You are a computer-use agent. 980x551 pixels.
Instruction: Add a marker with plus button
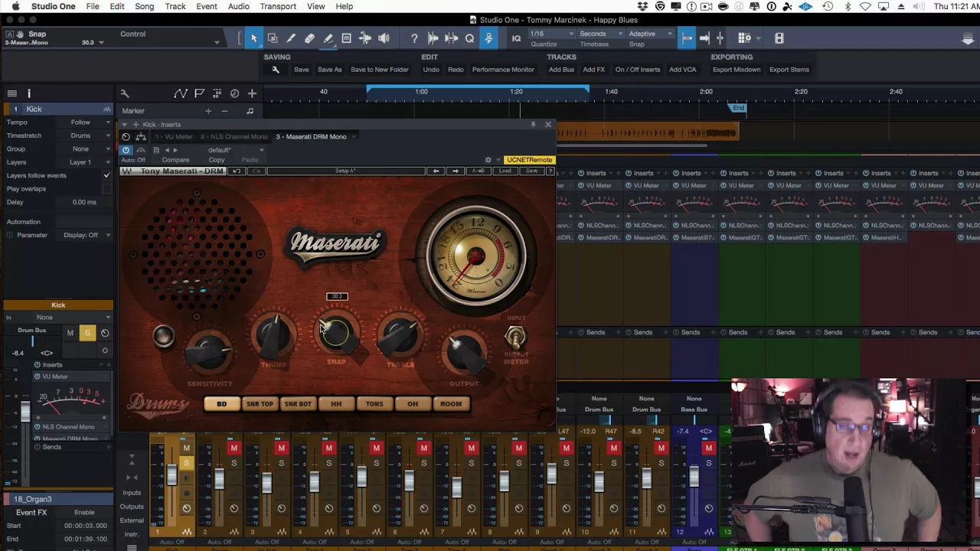coord(207,111)
